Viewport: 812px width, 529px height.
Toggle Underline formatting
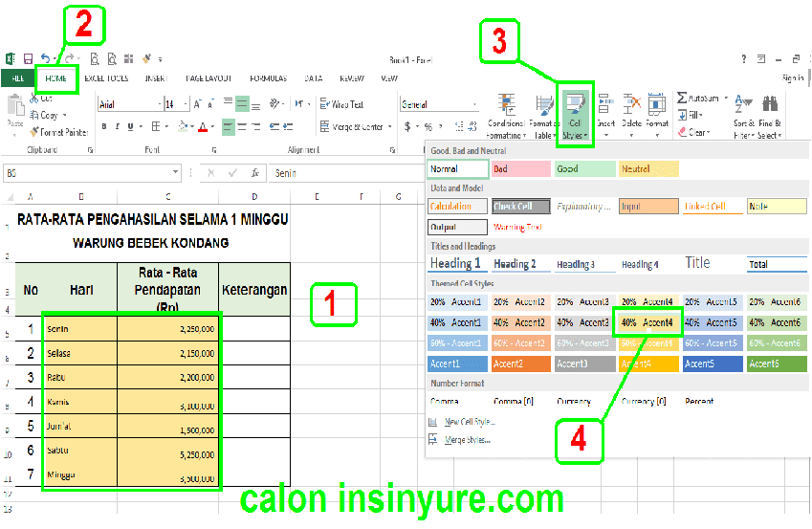point(130,126)
